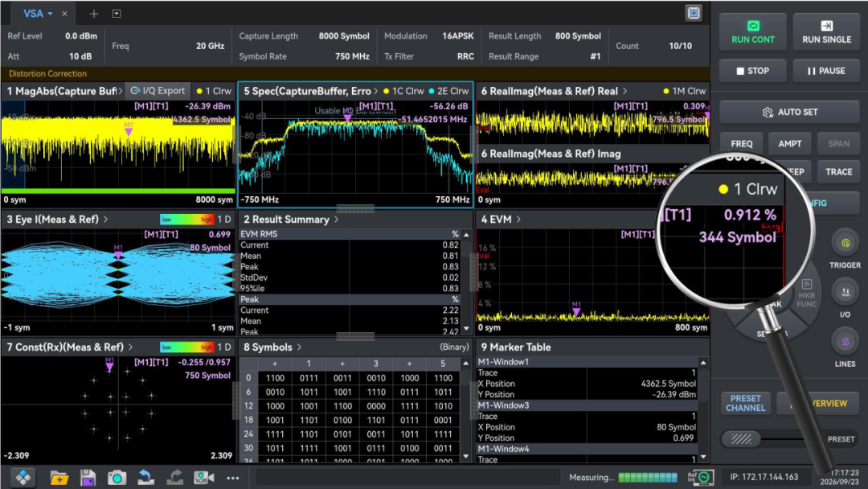The image size is (868, 489).
Task: Open the VSA tab dropdown arrow
Action: click(x=50, y=14)
